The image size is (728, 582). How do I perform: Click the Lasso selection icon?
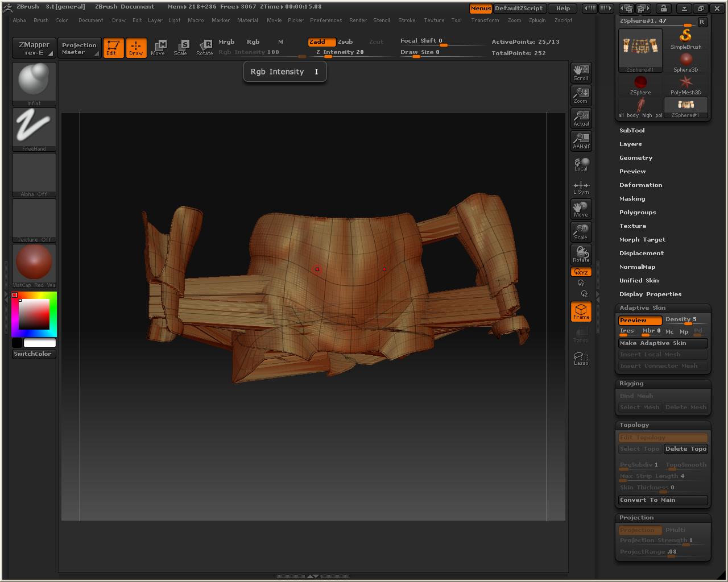tap(581, 358)
